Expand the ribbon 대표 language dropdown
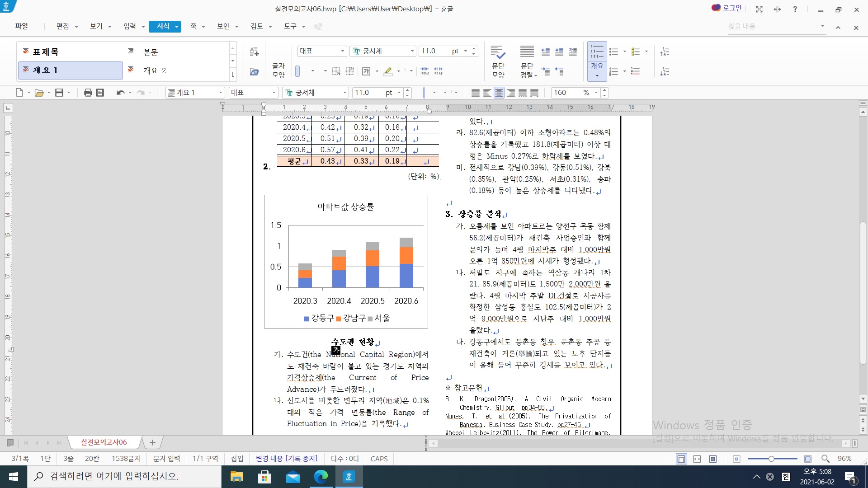The image size is (868, 488). click(x=342, y=51)
